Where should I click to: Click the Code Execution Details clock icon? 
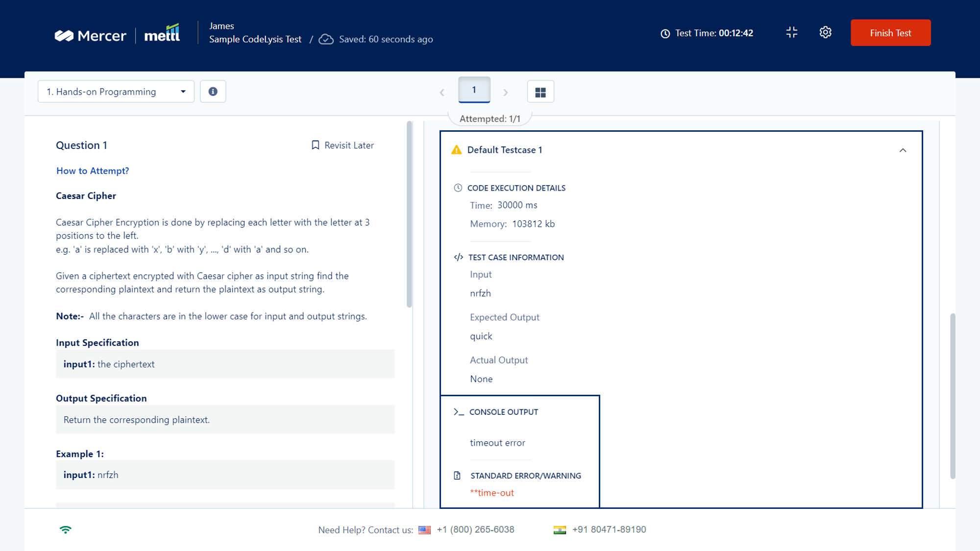pyautogui.click(x=458, y=188)
